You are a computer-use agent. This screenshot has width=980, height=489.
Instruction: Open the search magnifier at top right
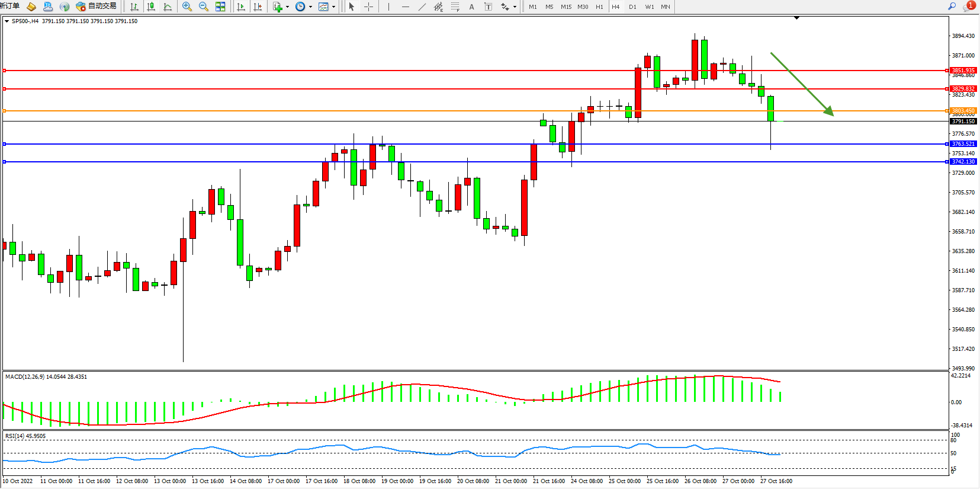click(952, 7)
